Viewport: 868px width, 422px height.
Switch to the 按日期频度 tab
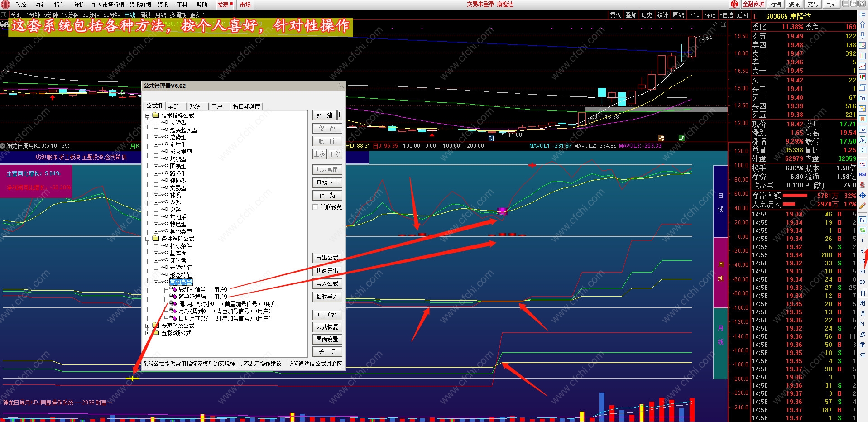(x=247, y=106)
